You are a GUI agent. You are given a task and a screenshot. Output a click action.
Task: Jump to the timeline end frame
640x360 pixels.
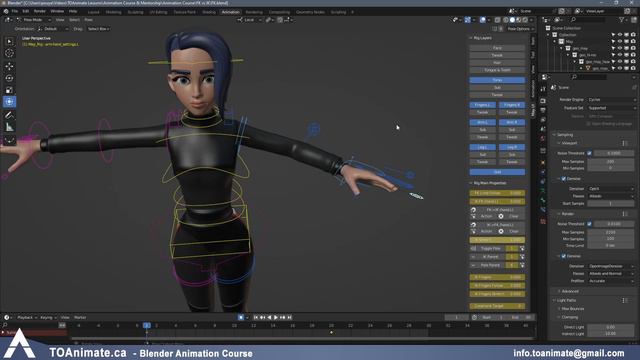(289, 317)
